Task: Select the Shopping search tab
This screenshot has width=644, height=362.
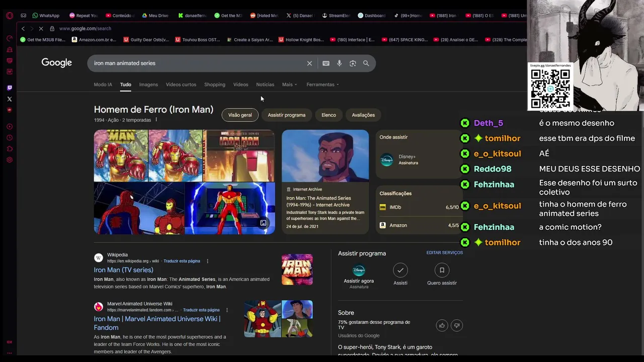Action: (x=215, y=84)
